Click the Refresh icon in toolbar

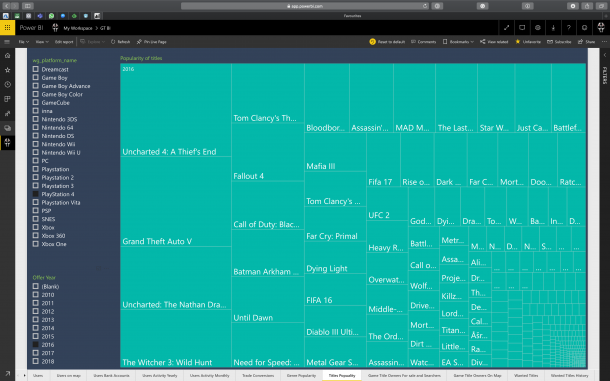[113, 42]
